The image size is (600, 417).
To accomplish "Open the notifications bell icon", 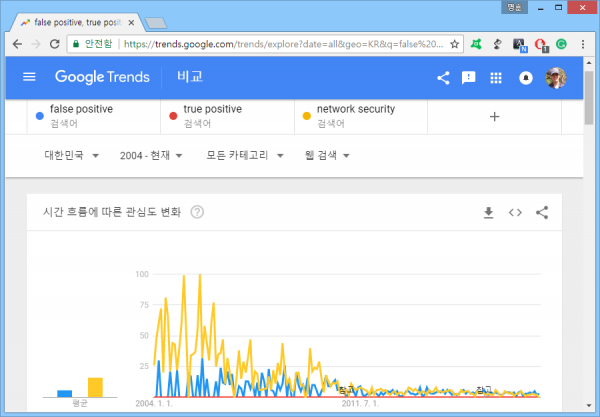I will (526, 78).
